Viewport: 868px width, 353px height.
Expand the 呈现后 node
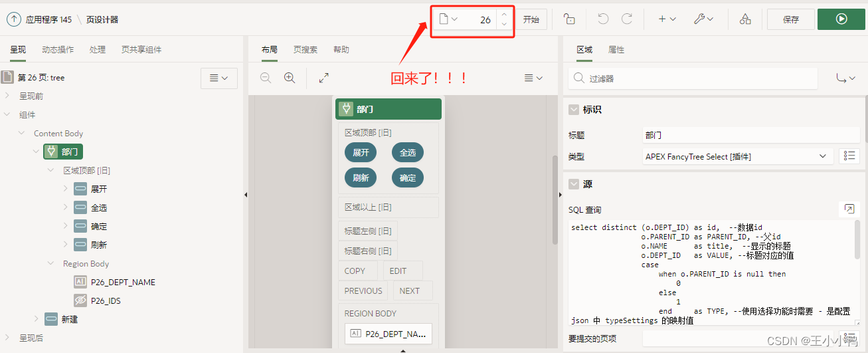7,338
